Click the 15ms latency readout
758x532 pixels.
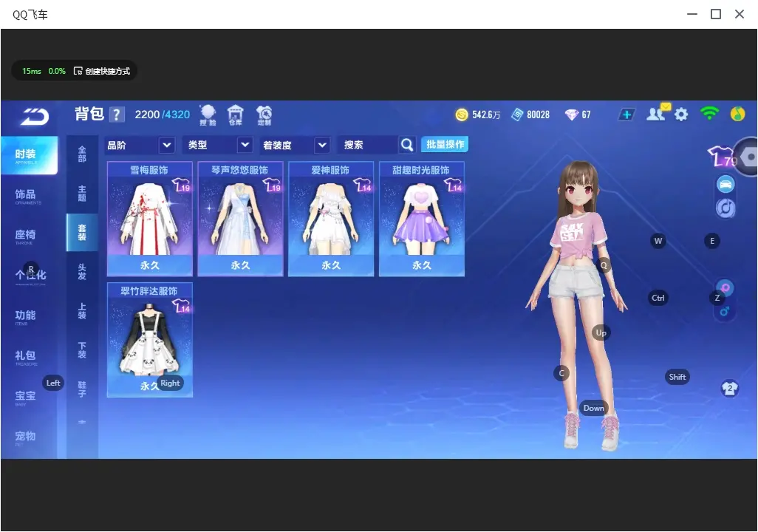pyautogui.click(x=32, y=71)
